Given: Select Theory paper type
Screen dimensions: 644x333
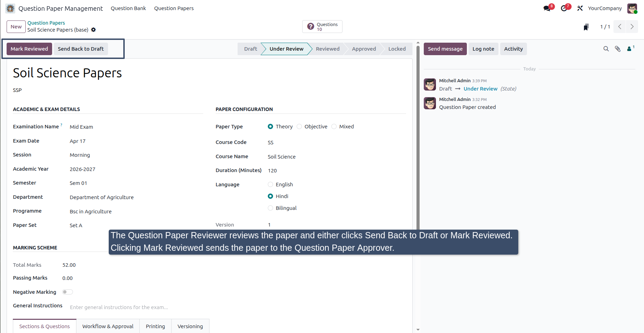Looking at the screenshot, I should (270, 127).
